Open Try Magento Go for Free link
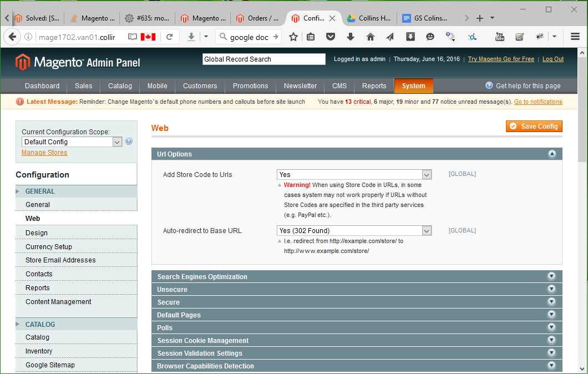 point(501,59)
